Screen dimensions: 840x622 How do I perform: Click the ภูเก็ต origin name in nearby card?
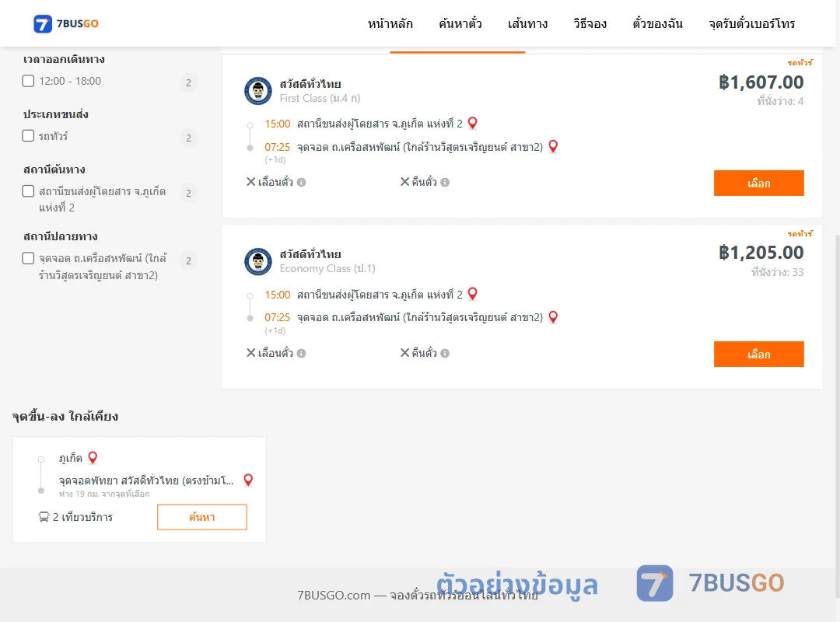71,458
